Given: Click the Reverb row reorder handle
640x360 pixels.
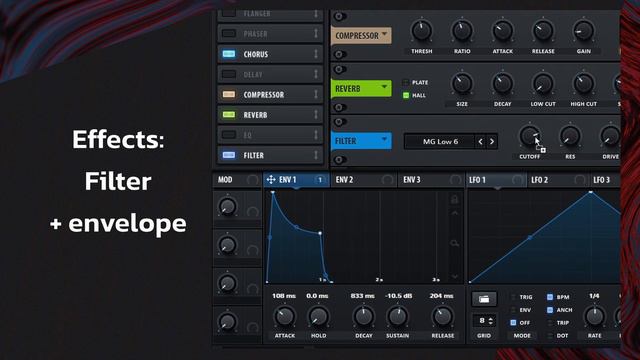Looking at the screenshot, I should pyautogui.click(x=316, y=115).
